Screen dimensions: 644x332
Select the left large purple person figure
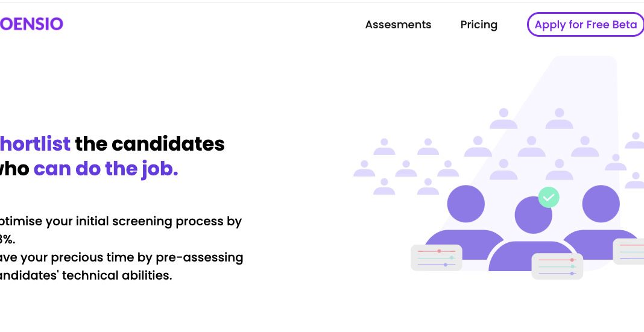(466, 224)
